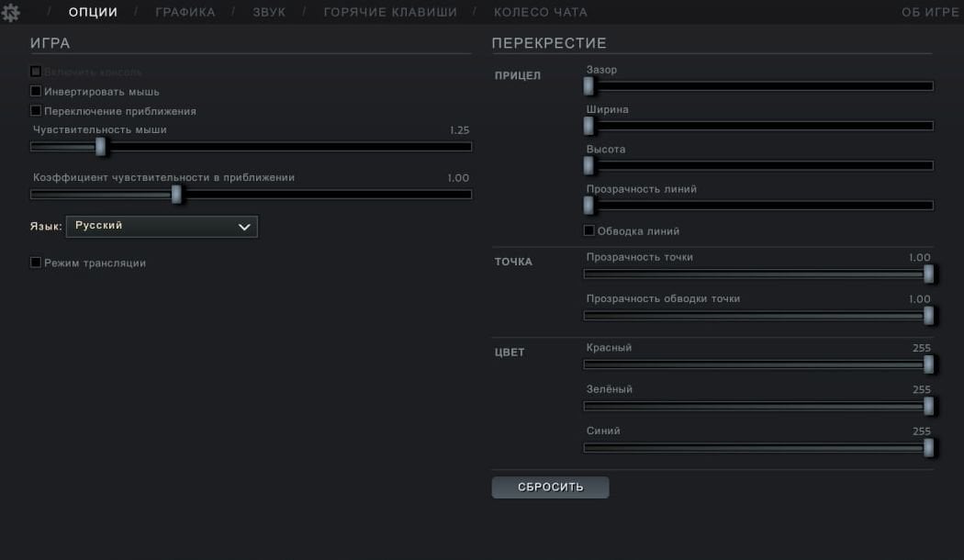Open the ОБ ИГРЕ link

pos(929,12)
